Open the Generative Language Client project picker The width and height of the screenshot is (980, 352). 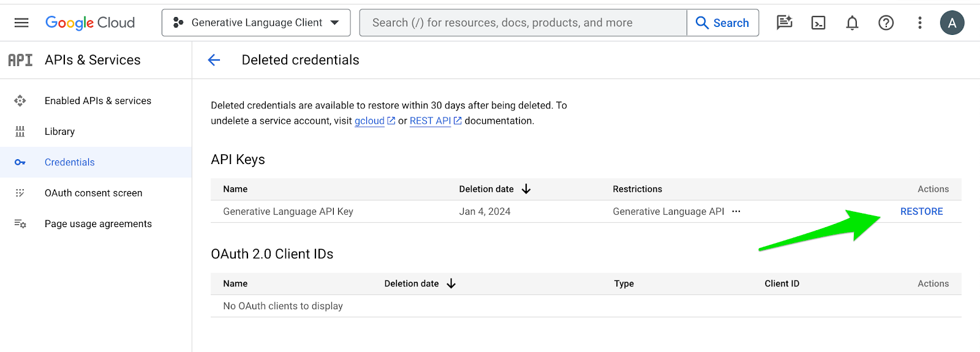click(256, 23)
